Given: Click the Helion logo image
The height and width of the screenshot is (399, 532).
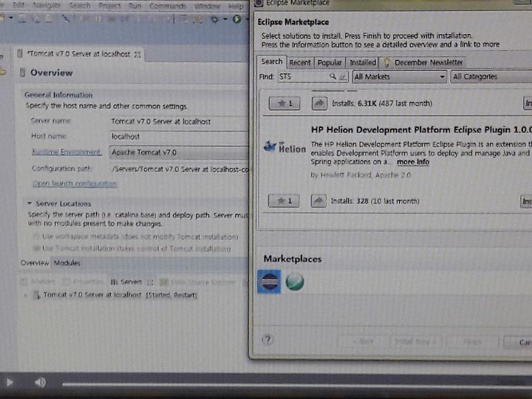Looking at the screenshot, I should [x=284, y=147].
